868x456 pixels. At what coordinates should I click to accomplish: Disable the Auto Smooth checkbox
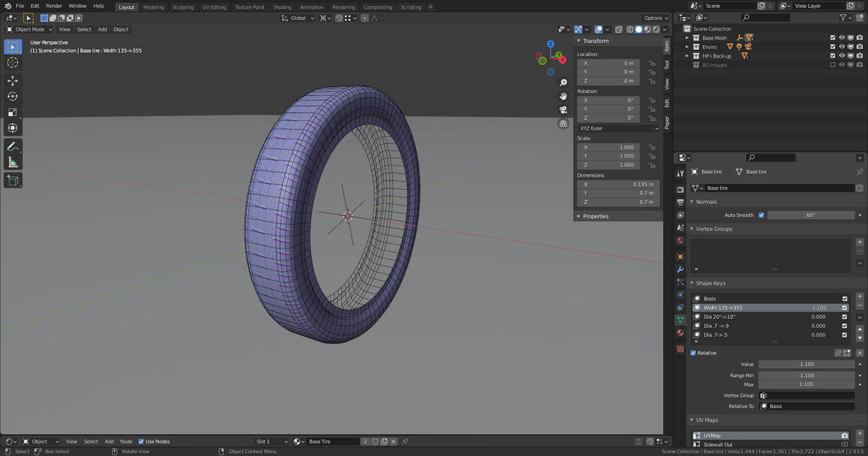coord(761,215)
